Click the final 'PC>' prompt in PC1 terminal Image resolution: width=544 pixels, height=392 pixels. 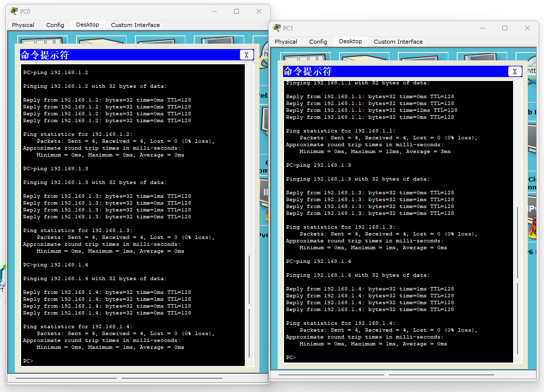point(291,357)
